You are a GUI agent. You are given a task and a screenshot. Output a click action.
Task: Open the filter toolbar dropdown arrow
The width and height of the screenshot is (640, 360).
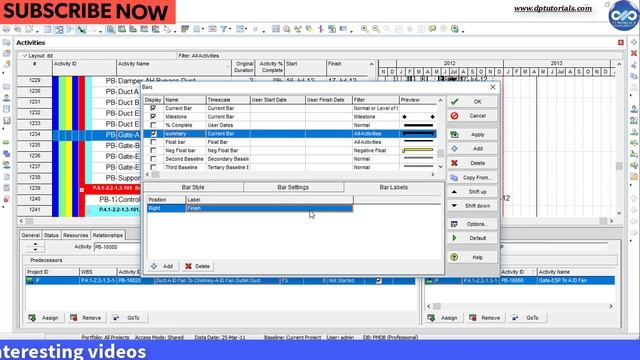pos(230,29)
